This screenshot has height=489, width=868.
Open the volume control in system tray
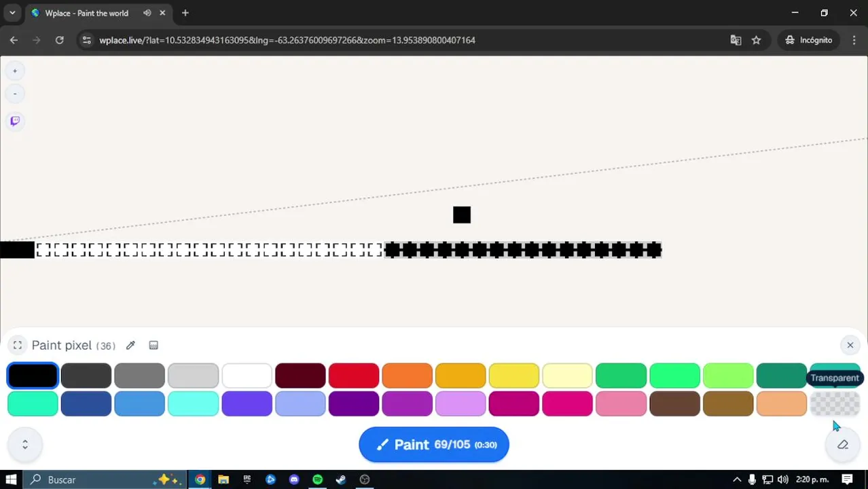pos(782,479)
